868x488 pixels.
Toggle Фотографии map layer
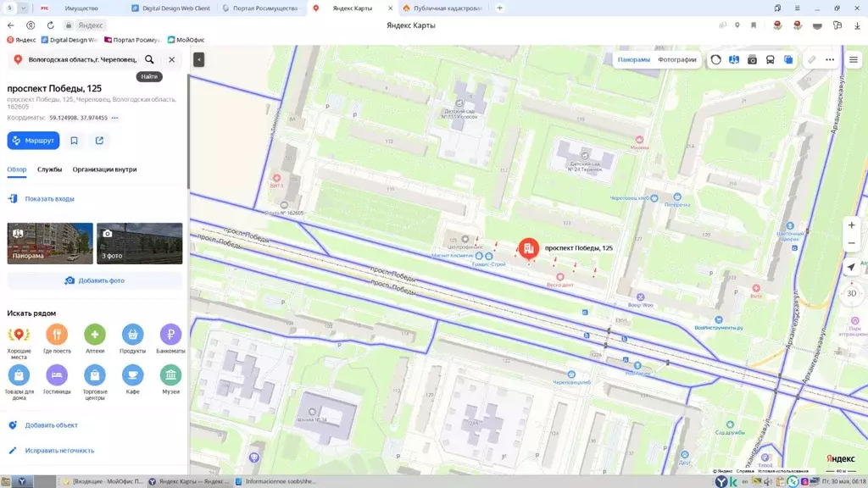tap(677, 60)
